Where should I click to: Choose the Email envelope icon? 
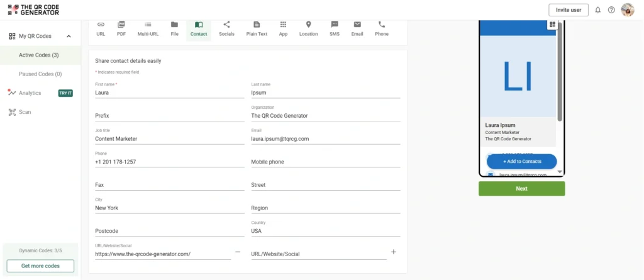coord(357,25)
